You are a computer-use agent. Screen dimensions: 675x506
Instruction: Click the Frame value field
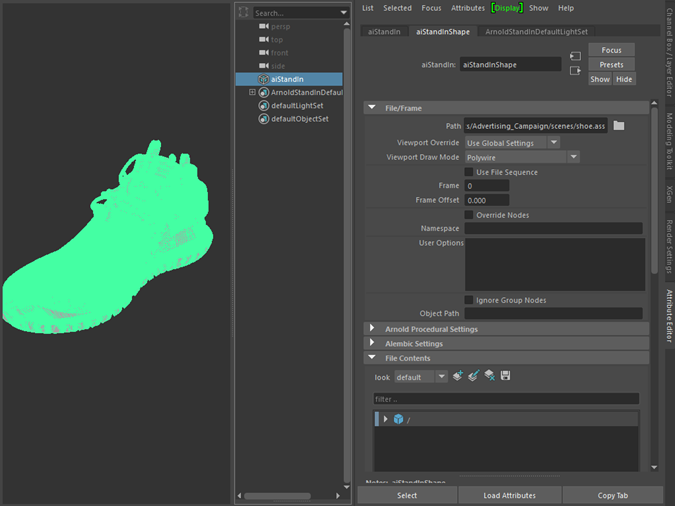pos(487,186)
